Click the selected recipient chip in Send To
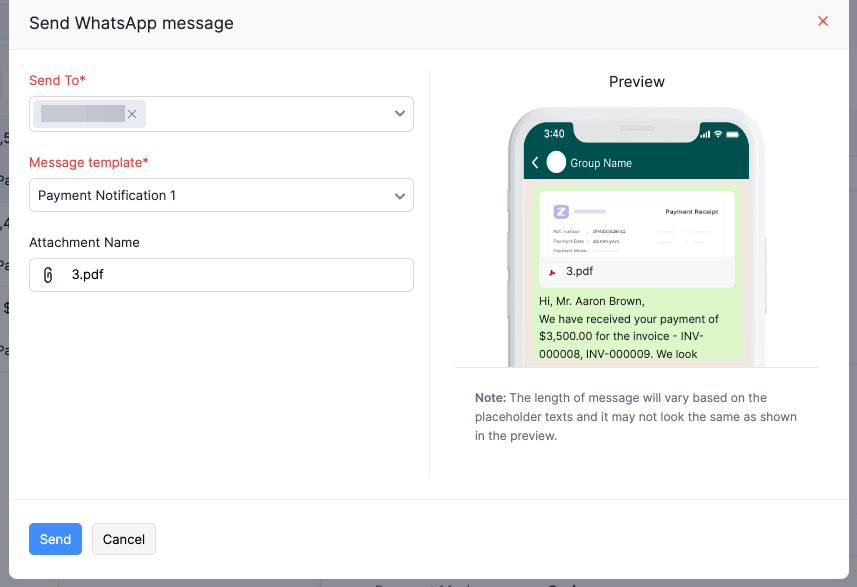This screenshot has height=587, width=857. pyautogui.click(x=85, y=114)
